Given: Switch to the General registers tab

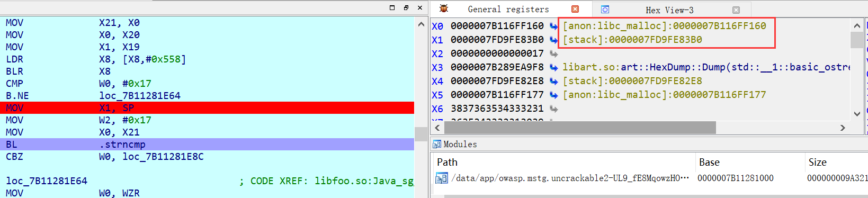Looking at the screenshot, I should [508, 9].
